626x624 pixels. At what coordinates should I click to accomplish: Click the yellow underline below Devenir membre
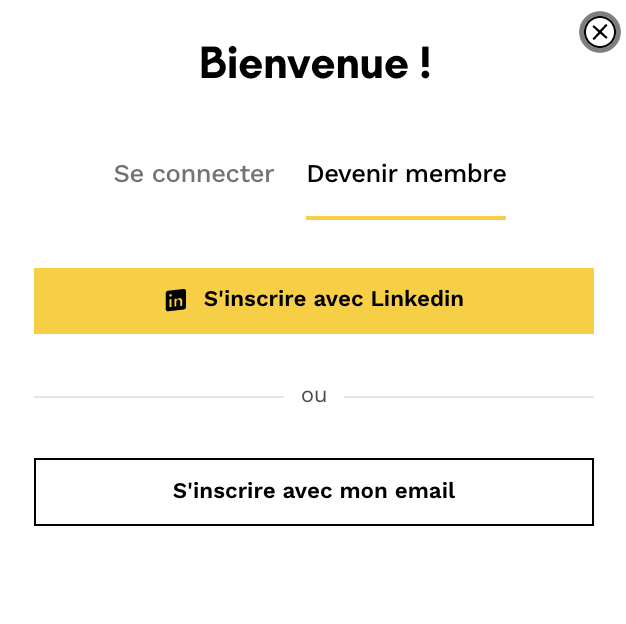(x=406, y=217)
